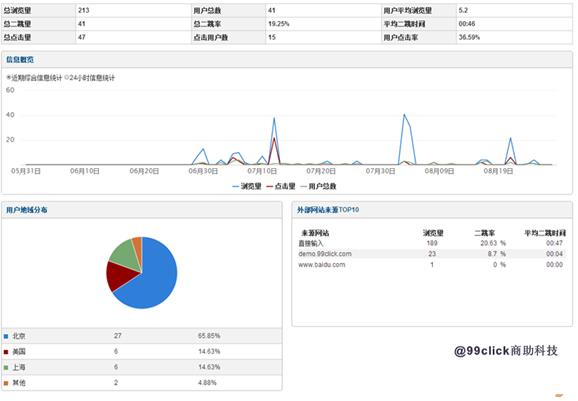Image resolution: width=578 pixels, height=401 pixels.
Task: Click the 直接输入 source row
Action: tap(431, 243)
